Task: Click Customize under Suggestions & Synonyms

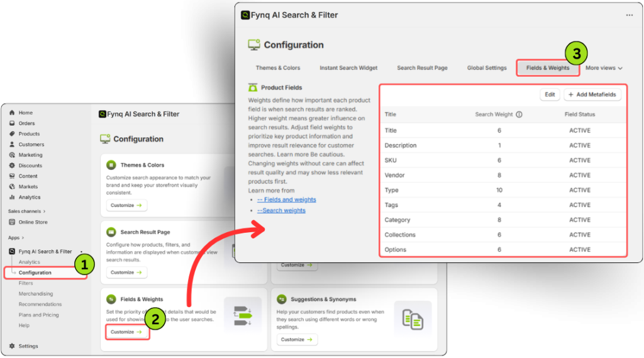Action: tap(297, 340)
